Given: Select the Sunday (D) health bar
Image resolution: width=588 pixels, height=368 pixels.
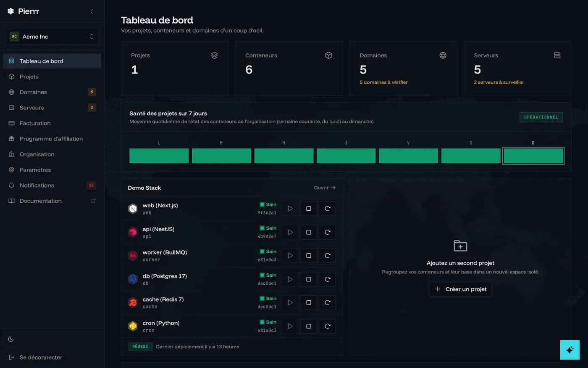Looking at the screenshot, I should point(533,156).
